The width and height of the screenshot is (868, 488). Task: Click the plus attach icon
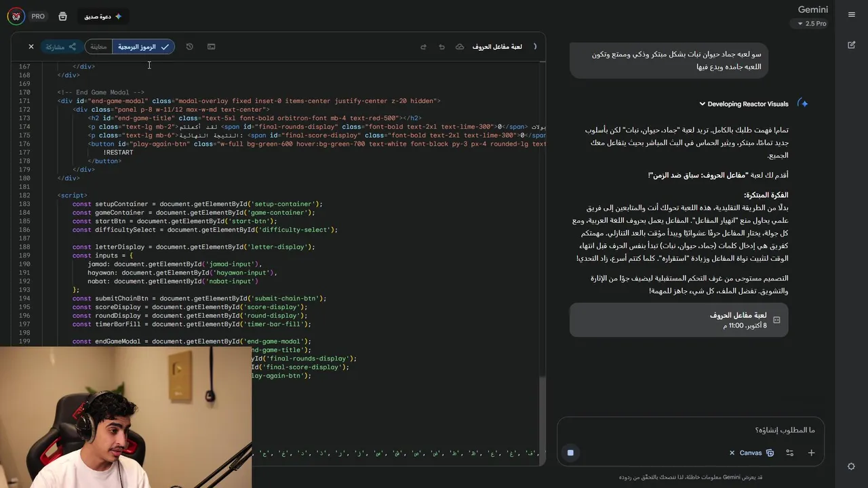(811, 453)
